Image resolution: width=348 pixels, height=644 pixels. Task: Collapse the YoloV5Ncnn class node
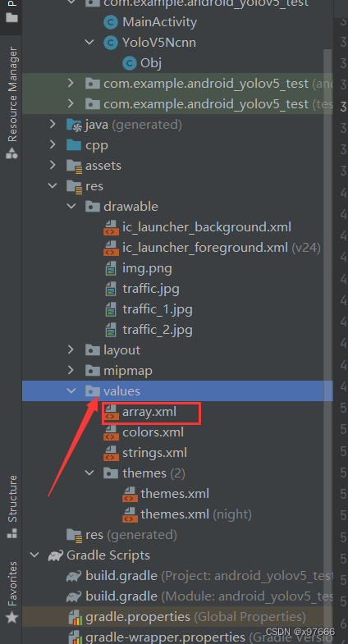pyautogui.click(x=89, y=43)
